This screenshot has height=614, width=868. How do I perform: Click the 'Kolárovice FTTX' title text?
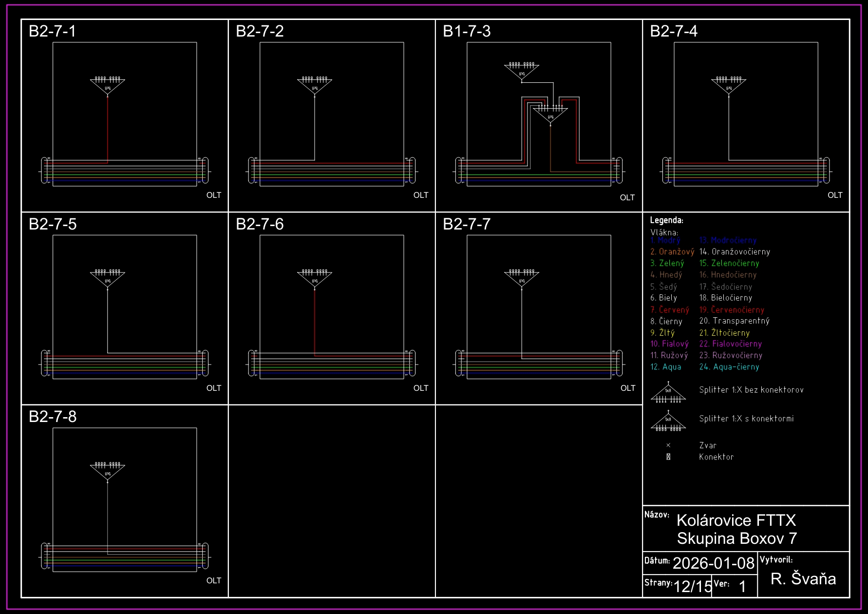(x=736, y=520)
